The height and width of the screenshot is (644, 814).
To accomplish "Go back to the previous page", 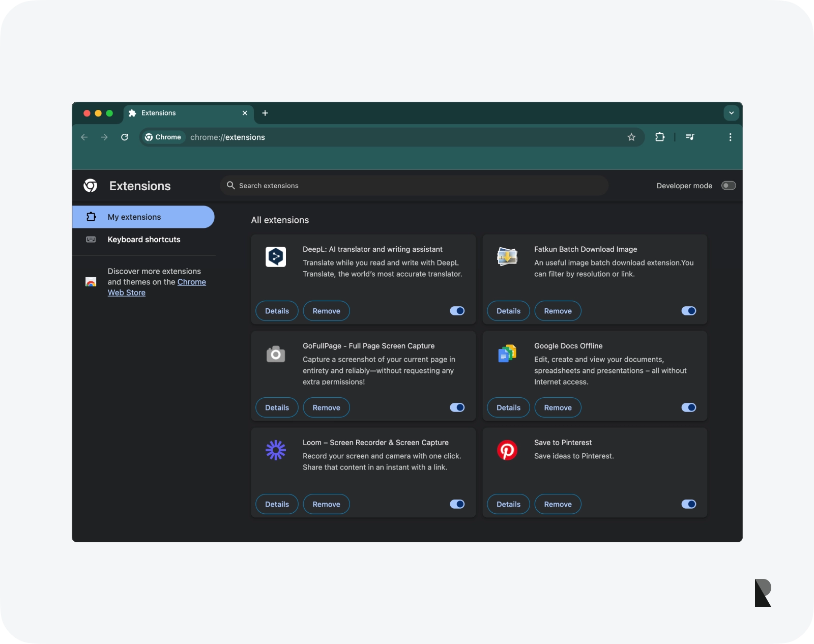I will point(84,137).
